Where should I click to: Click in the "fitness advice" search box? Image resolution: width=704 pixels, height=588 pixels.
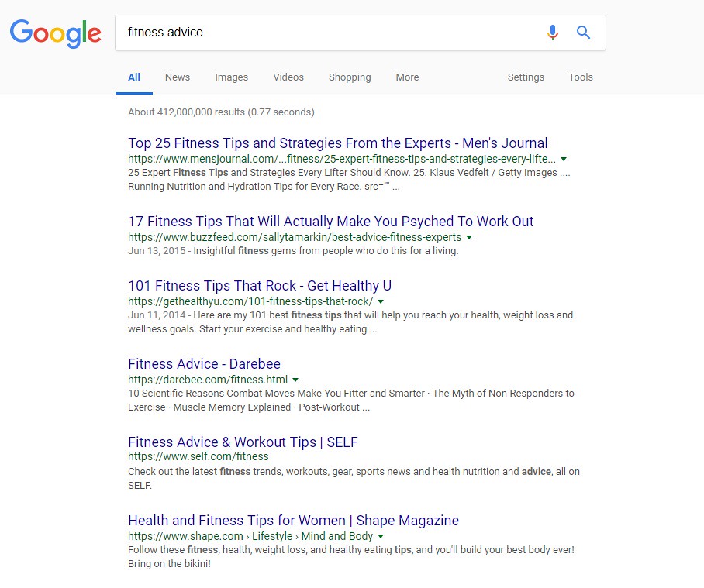(326, 33)
